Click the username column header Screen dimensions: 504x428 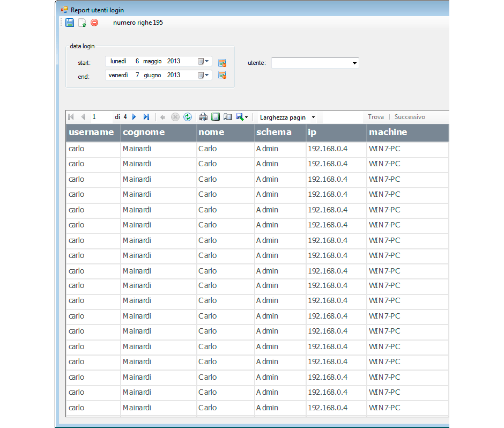click(x=93, y=132)
